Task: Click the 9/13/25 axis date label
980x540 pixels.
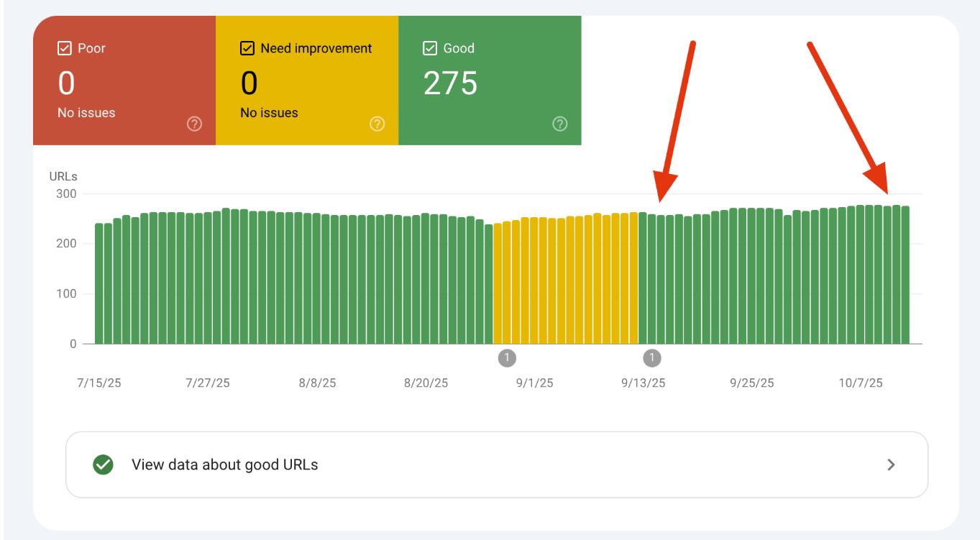Action: (644, 383)
